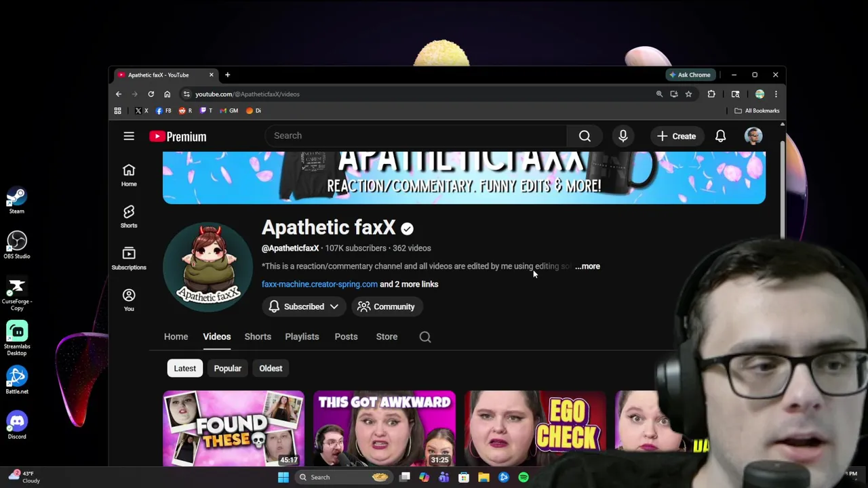Open the YouTube guide hamburger menu

click(x=129, y=136)
